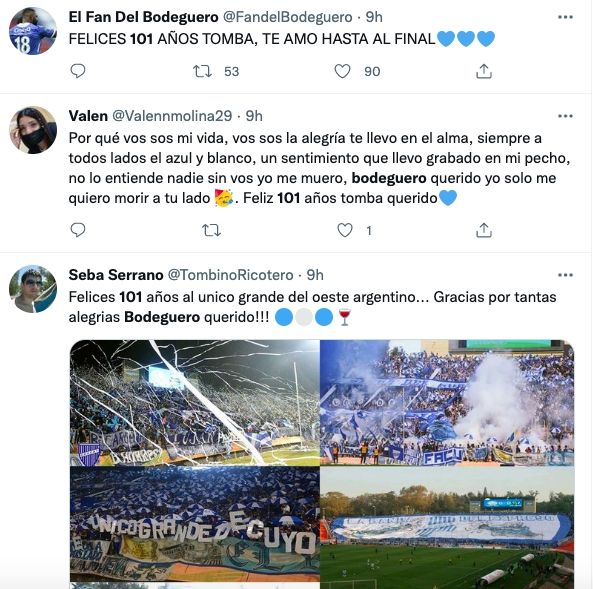Like the tweet with 90 likes

pyautogui.click(x=342, y=71)
